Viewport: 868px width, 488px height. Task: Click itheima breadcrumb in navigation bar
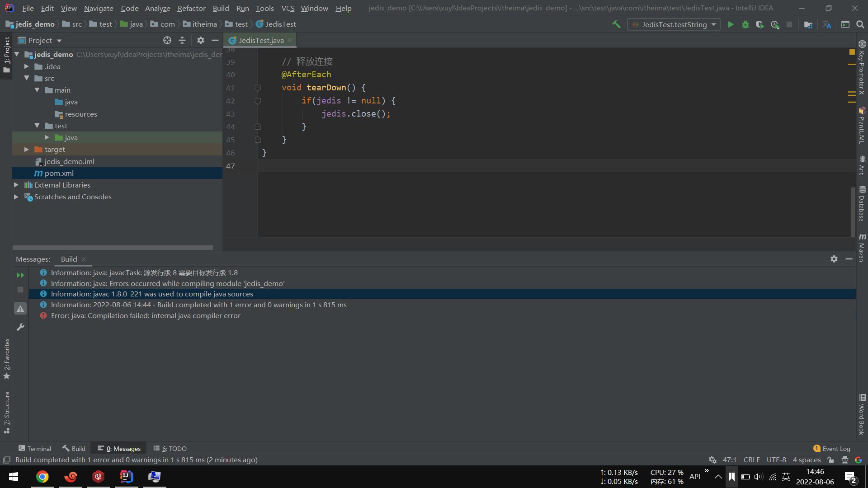tap(200, 24)
